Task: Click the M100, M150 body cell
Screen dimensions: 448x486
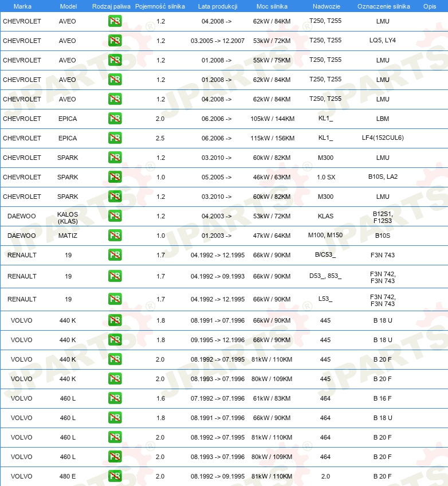Action: point(325,235)
